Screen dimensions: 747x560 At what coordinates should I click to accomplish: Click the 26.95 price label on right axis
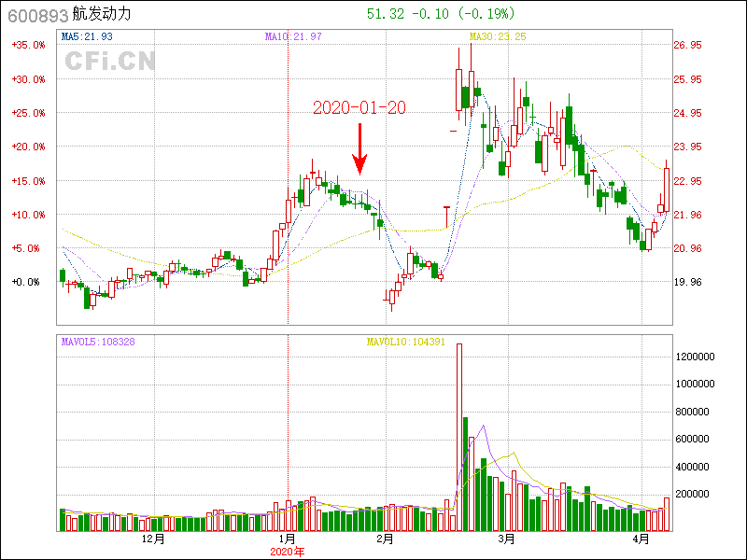coord(687,45)
